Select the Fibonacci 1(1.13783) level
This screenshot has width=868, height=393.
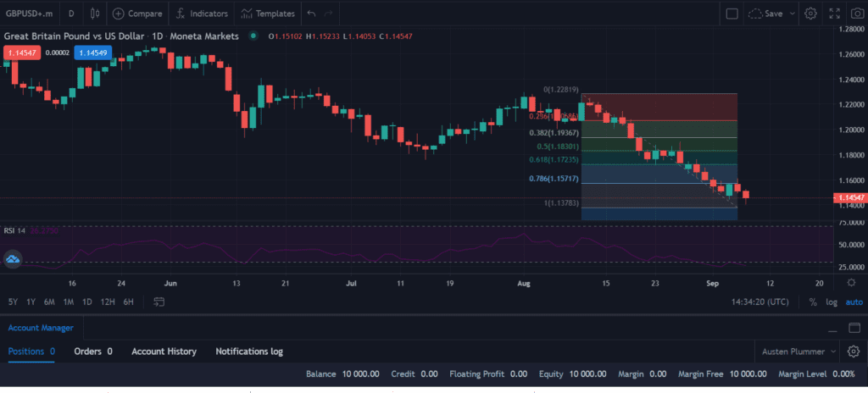pyautogui.click(x=561, y=203)
